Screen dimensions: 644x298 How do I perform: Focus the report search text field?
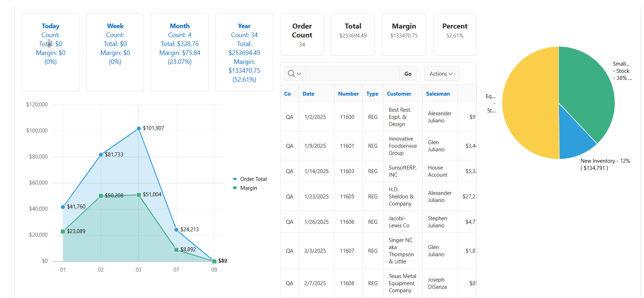point(352,74)
